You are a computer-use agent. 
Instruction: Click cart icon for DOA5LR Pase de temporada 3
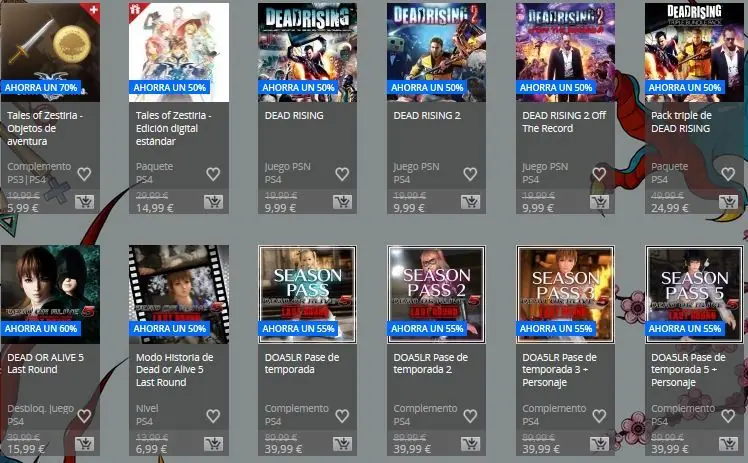(599, 444)
